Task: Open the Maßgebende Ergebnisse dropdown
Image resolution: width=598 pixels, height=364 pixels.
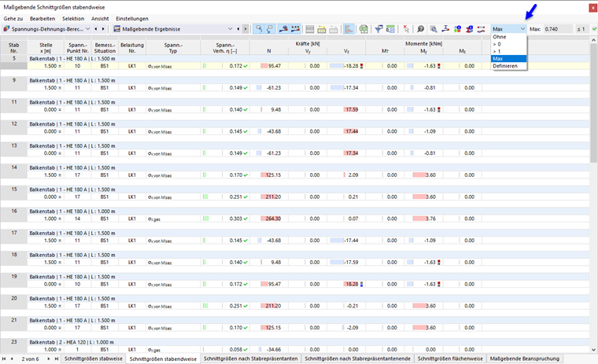Action: [x=230, y=29]
